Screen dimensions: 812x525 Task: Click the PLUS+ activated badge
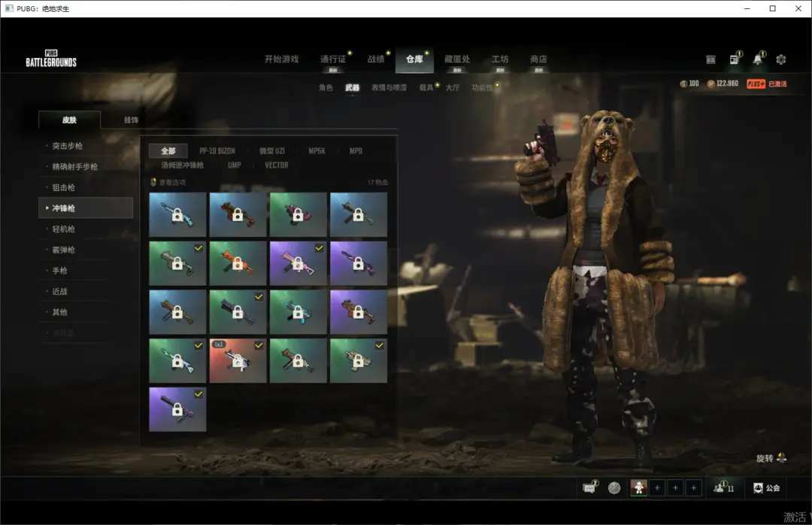pos(766,83)
